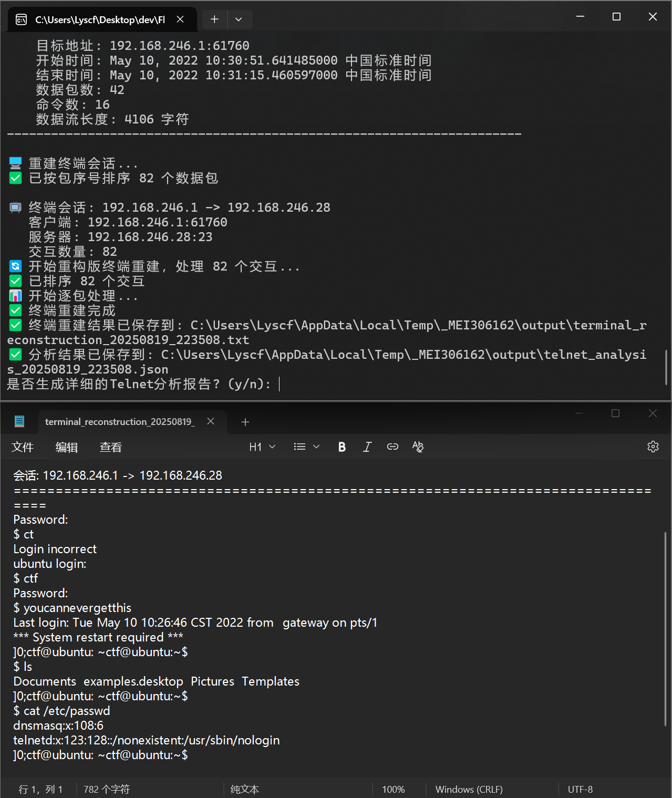This screenshot has width=672, height=798.
Task: Open the list style dropdown
Action: coord(307,447)
